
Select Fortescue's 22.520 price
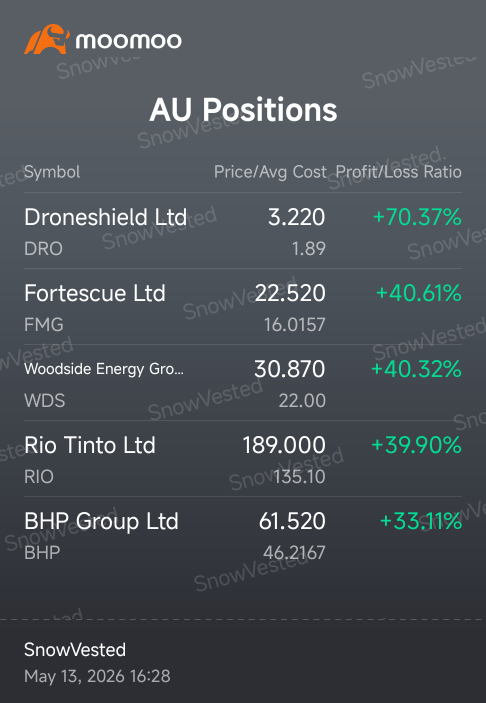click(x=290, y=293)
